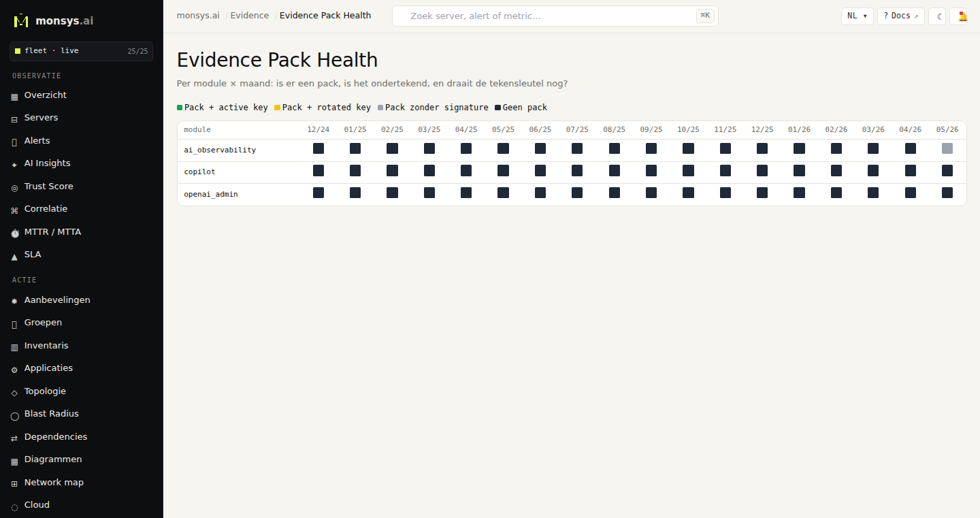This screenshot has width=980, height=518.
Task: Click the MTTR / MTTA stopwatch icon
Action: [14, 233]
